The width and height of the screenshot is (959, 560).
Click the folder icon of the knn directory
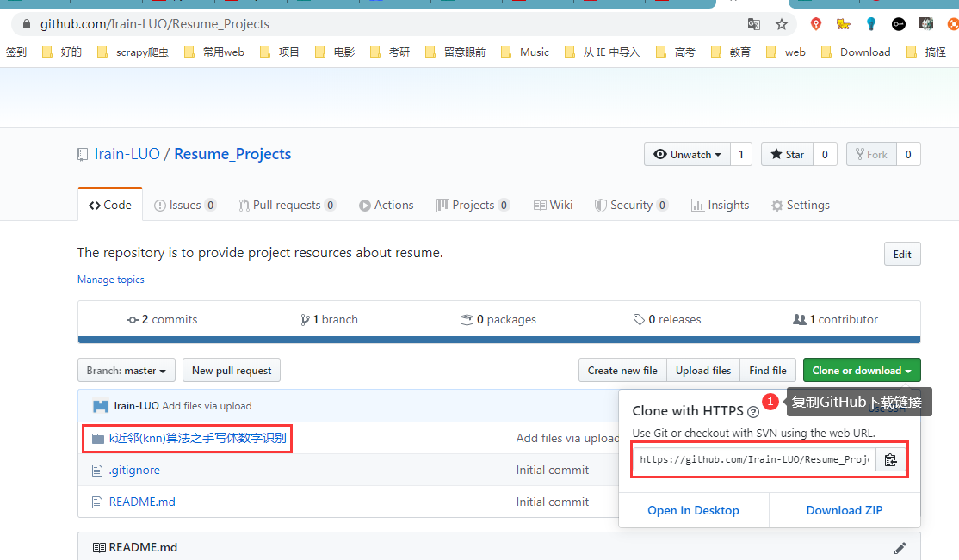pyautogui.click(x=98, y=439)
